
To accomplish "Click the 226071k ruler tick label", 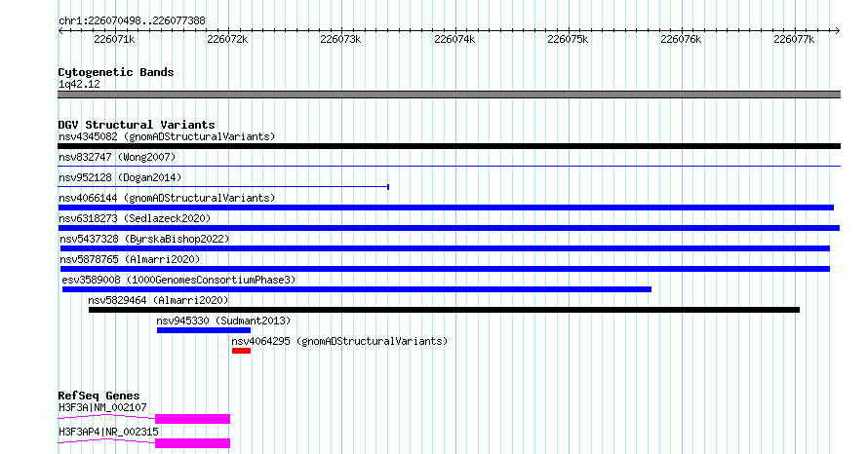I will point(114,39).
